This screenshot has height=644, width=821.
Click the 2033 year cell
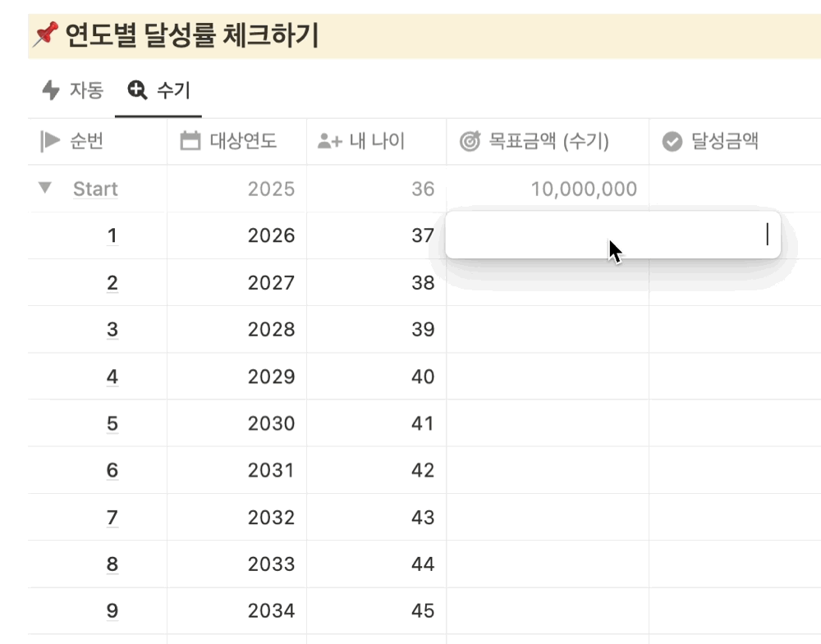[x=236, y=564]
